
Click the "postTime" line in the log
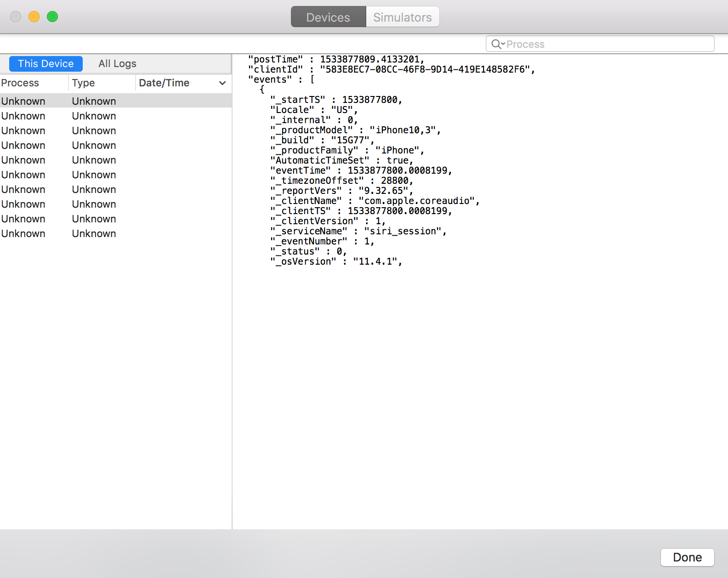tap(336, 59)
